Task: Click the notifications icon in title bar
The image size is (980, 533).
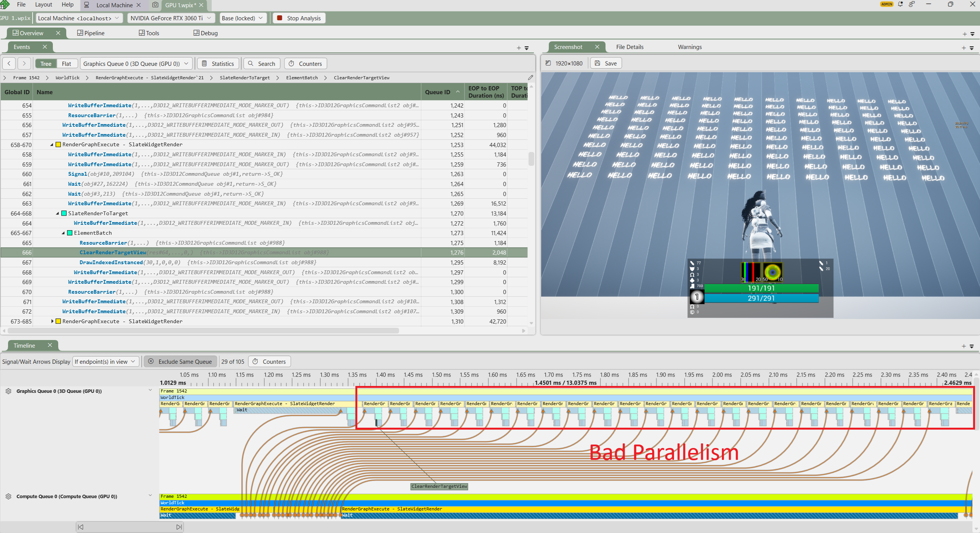Action: 900,4
